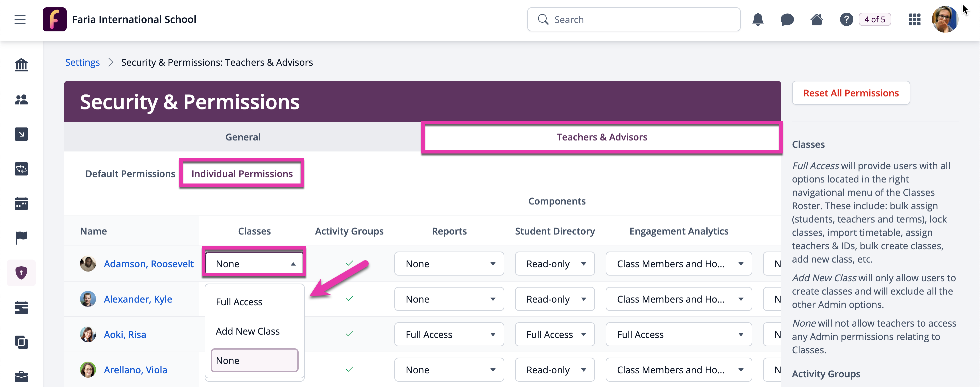Switch to Teachers & Advisors tab
Screen dimensions: 980x387
click(x=602, y=137)
